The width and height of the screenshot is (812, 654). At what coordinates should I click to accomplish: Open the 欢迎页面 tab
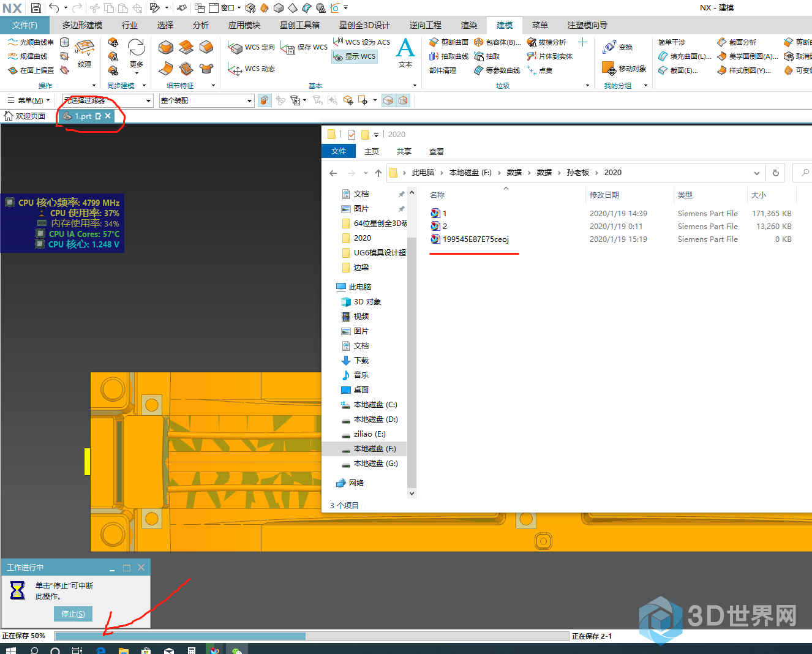[x=25, y=116]
